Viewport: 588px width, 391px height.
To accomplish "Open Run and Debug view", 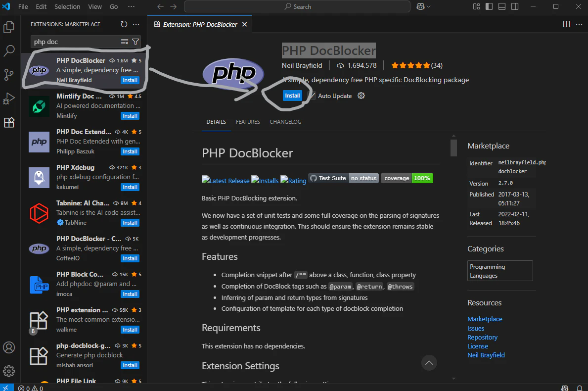I will click(x=8, y=98).
